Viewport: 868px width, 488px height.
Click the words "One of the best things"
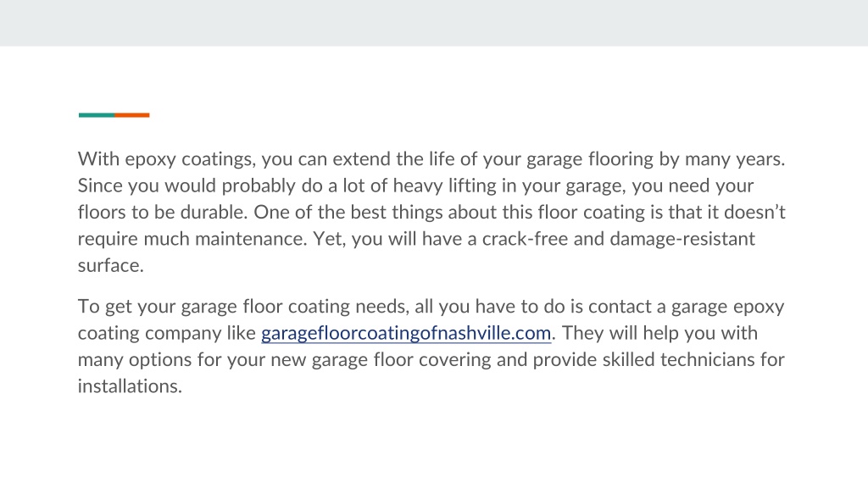348,213
